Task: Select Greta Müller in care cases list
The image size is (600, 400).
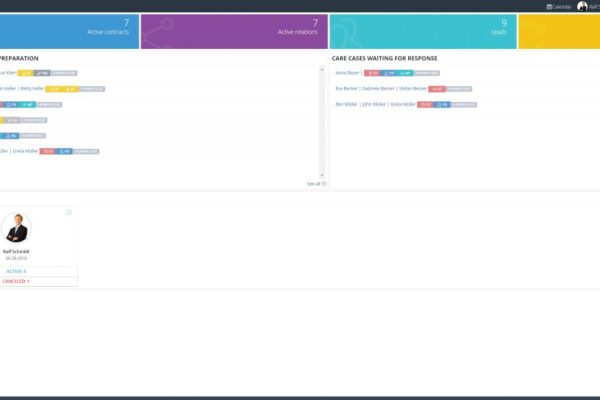Action: tap(403, 104)
